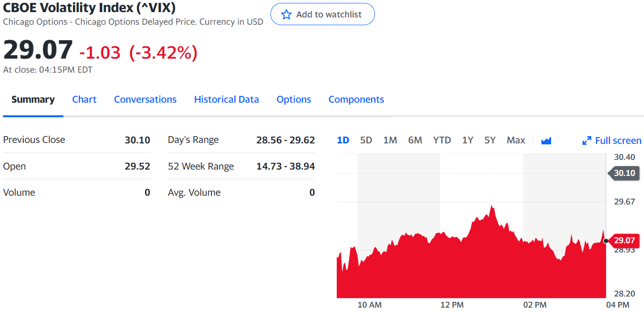Click the 12 PM label on chart axis
Screen dimensions: 644x312
tap(452, 305)
